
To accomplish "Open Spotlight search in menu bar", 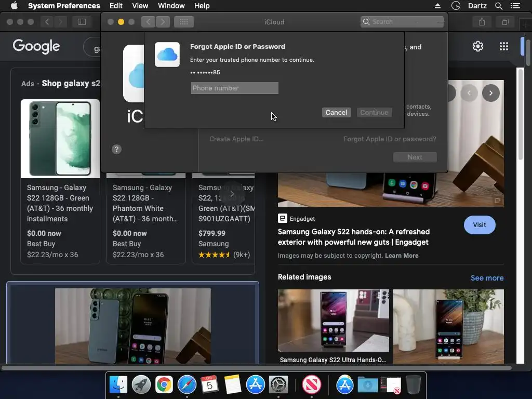I will pyautogui.click(x=498, y=6).
